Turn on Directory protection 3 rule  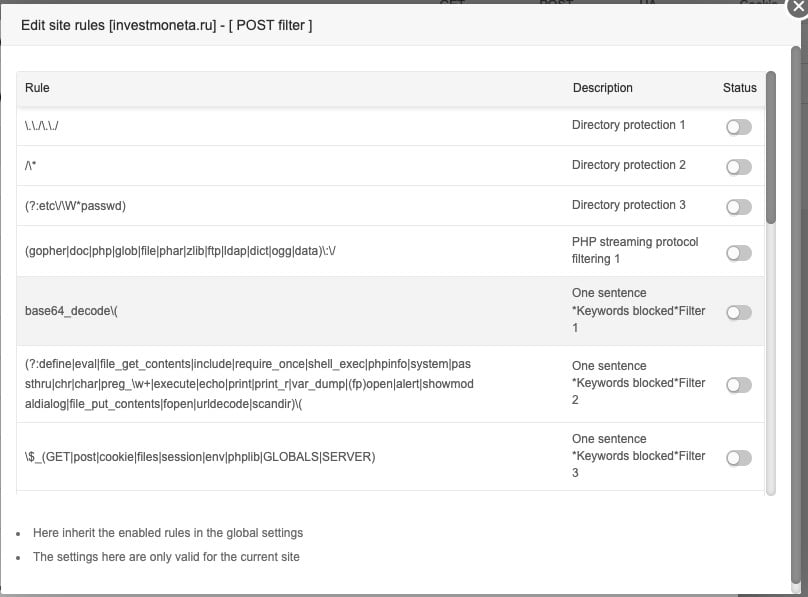click(738, 207)
